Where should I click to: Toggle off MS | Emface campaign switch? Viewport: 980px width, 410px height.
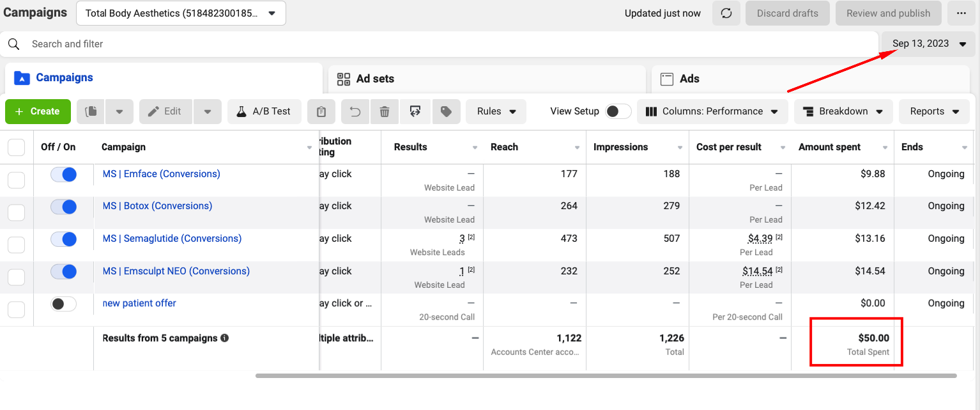[64, 174]
